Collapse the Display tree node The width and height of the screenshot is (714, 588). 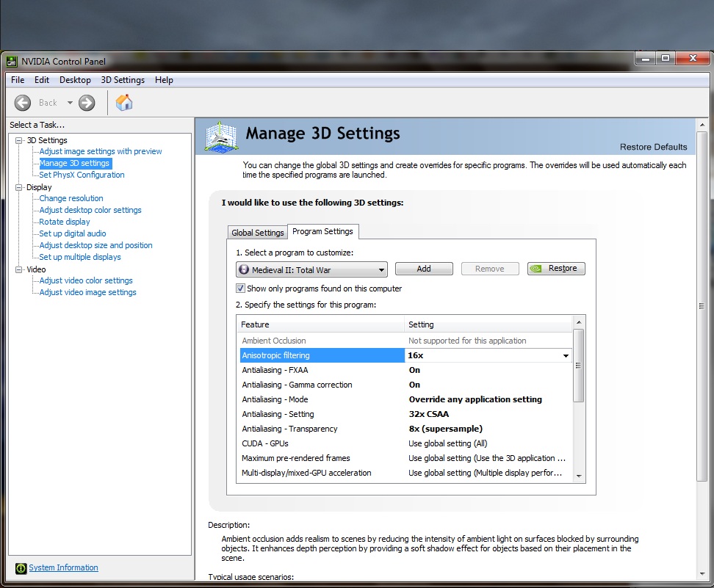[18, 187]
